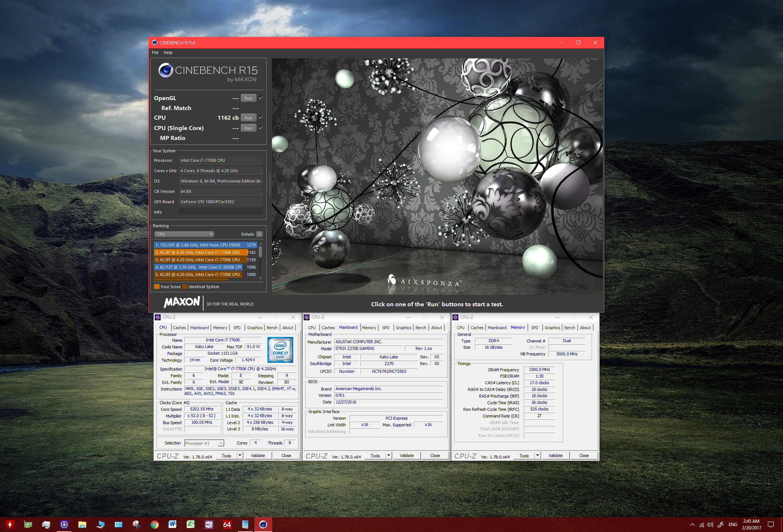Run the CPU (Single Core) test
The image size is (783, 532).
[248, 128]
